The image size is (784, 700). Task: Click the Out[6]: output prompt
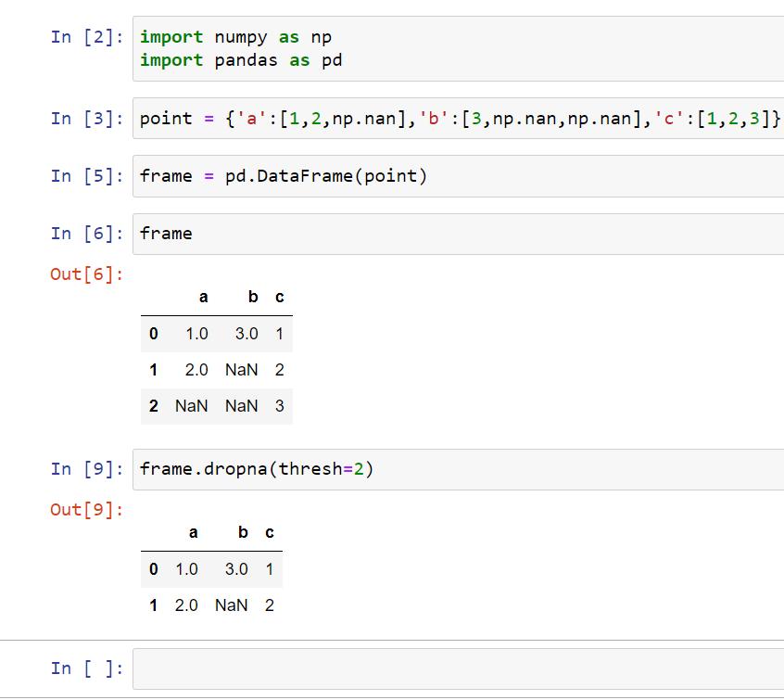click(87, 274)
